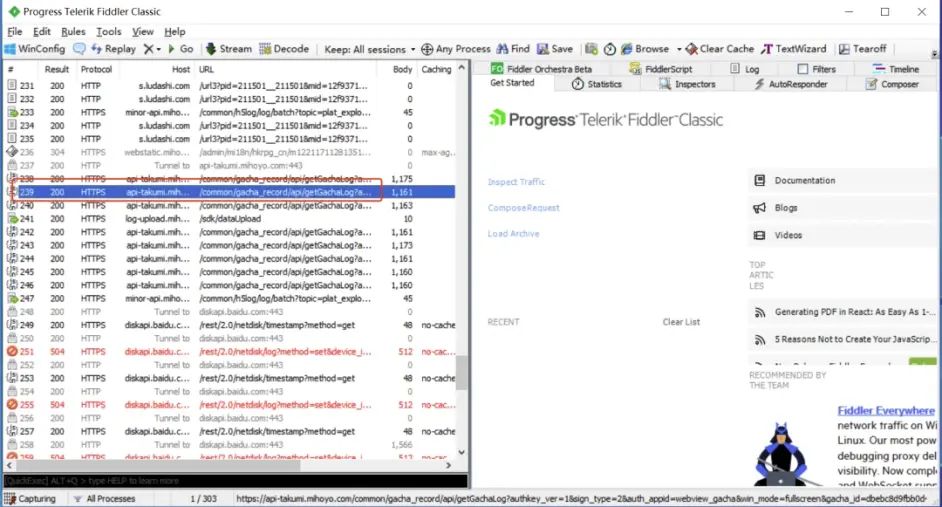Switch to the Timeline tab

click(896, 69)
